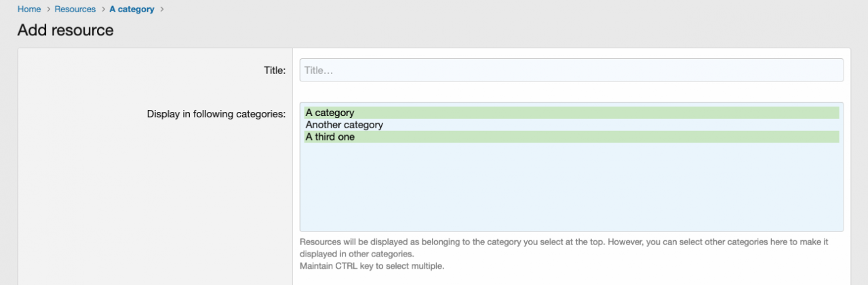
Task: Open the Resources breadcrumb link
Action: (x=75, y=9)
